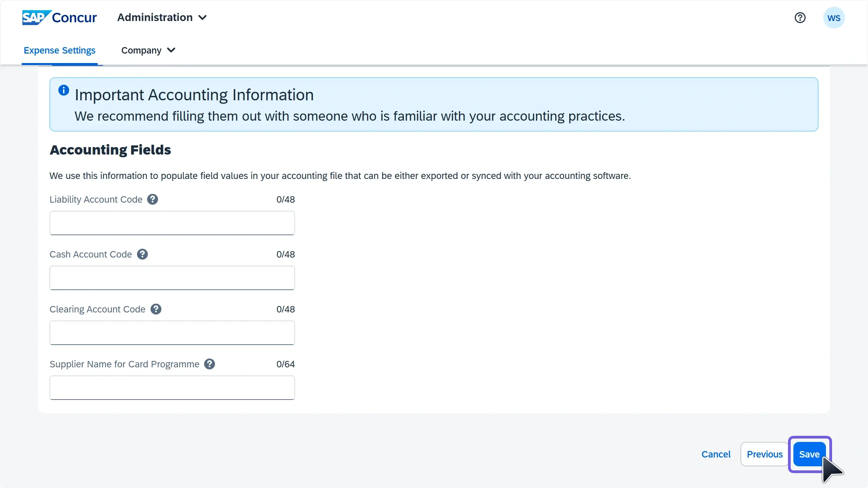Expand the Company menu

click(x=148, y=50)
